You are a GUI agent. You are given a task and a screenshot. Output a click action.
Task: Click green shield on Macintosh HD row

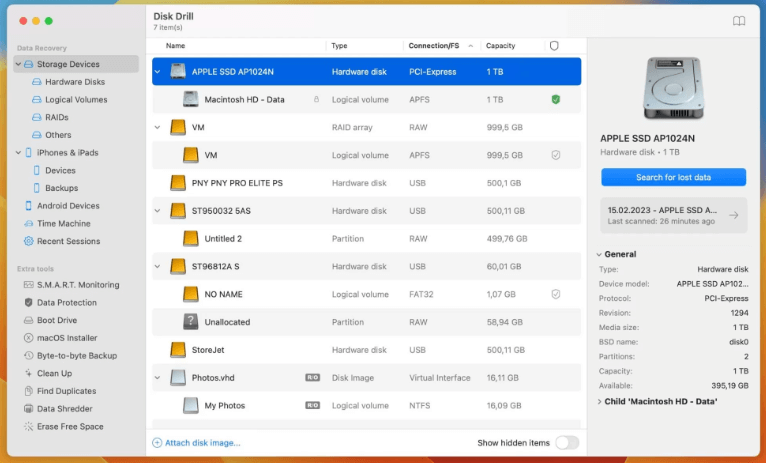(x=555, y=100)
